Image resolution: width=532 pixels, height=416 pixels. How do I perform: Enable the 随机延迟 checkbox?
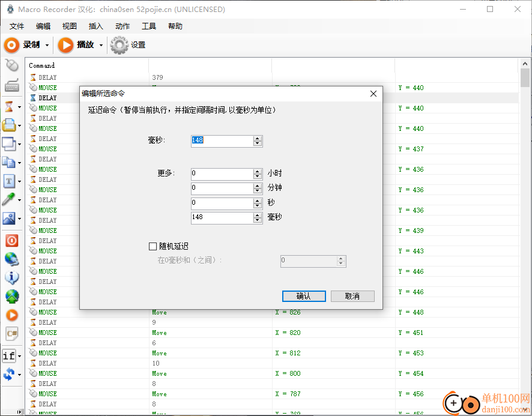[153, 246]
